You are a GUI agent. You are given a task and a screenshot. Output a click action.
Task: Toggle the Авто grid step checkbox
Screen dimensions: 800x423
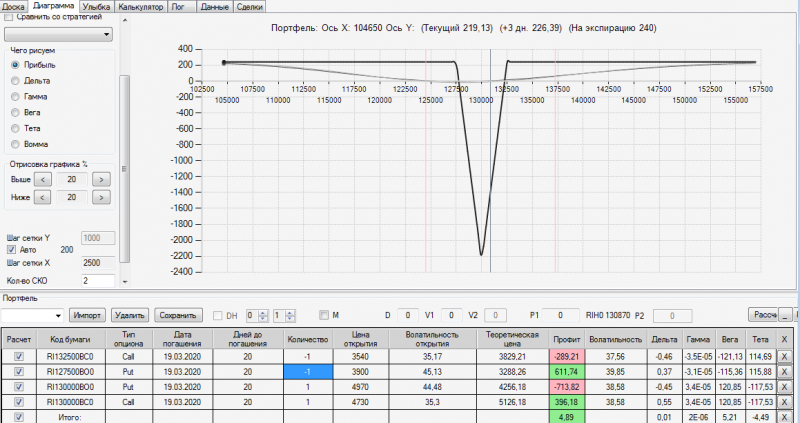pos(11,250)
